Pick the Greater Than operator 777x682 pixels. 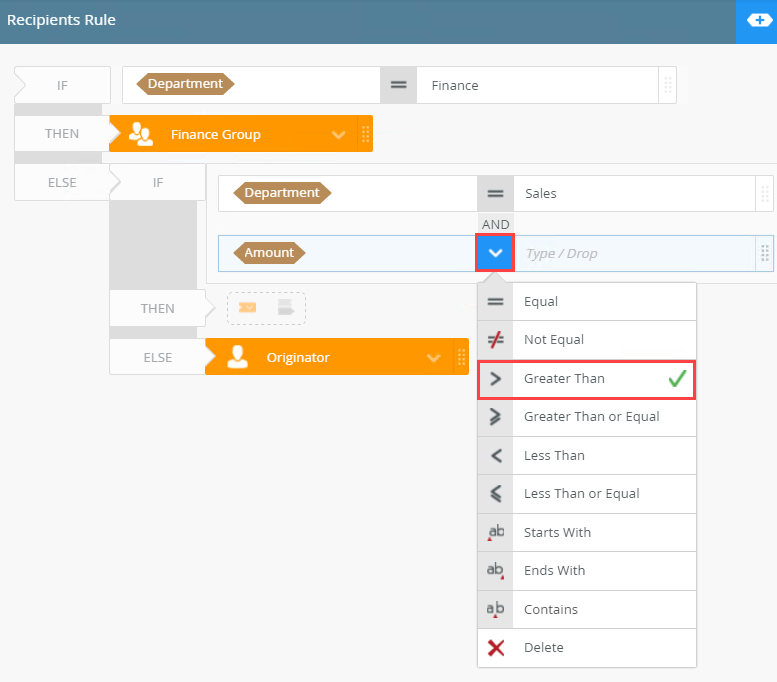point(587,379)
